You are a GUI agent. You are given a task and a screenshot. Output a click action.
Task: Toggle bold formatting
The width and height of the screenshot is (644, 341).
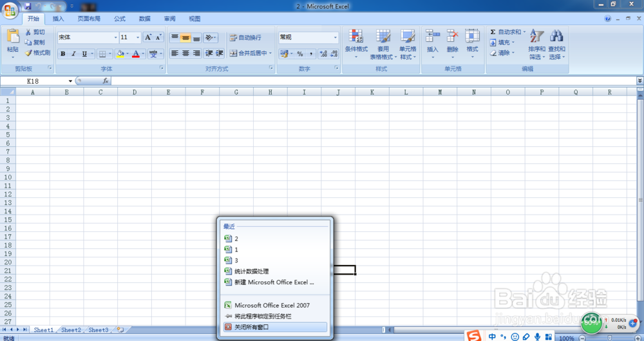point(63,54)
